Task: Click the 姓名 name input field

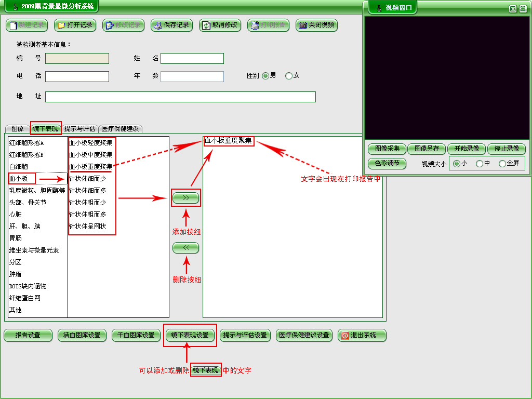Action: click(192, 58)
